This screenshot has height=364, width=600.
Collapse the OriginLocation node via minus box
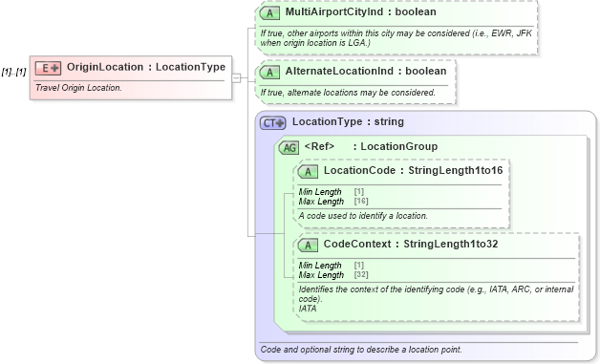click(x=237, y=78)
